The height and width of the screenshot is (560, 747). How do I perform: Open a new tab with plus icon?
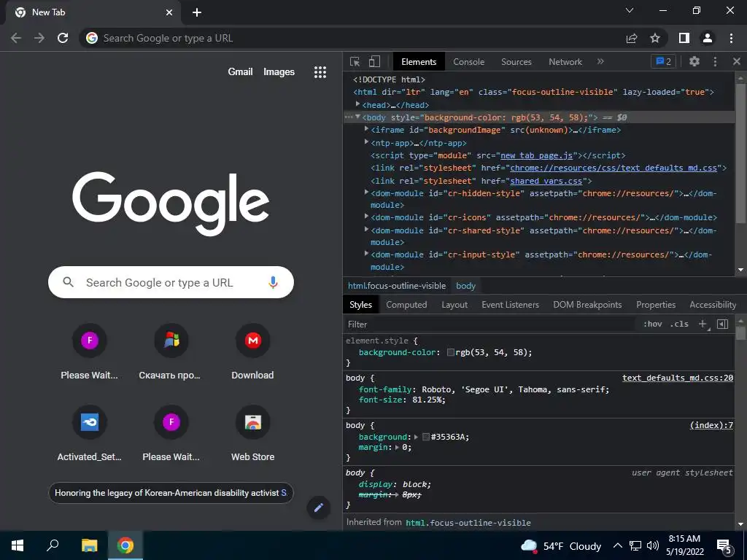click(x=197, y=12)
